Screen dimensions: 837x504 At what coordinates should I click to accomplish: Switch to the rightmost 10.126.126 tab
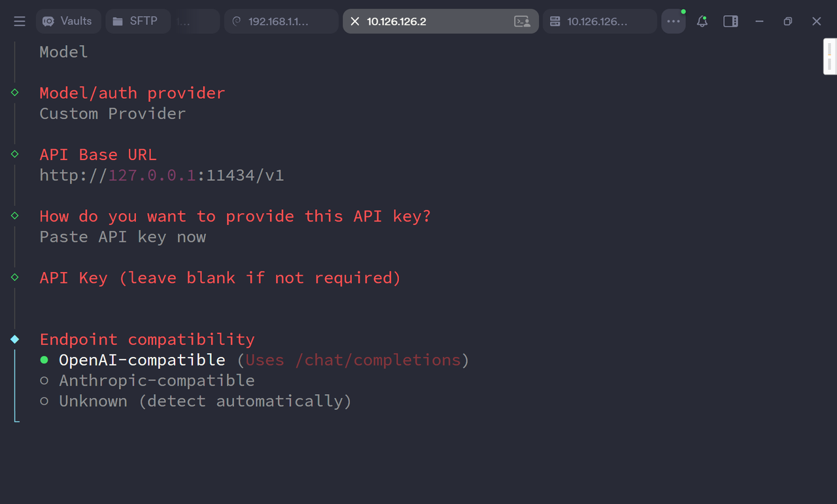point(599,21)
